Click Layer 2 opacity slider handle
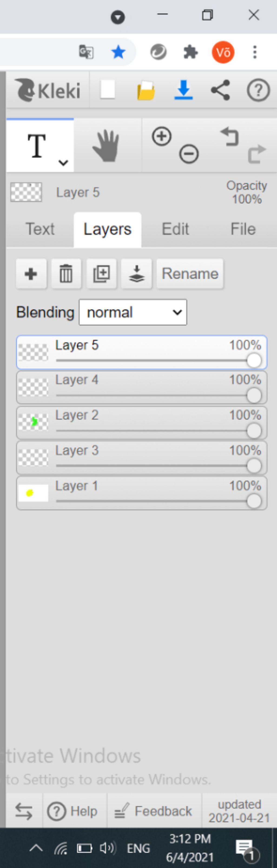This screenshot has width=277, height=868. click(254, 431)
